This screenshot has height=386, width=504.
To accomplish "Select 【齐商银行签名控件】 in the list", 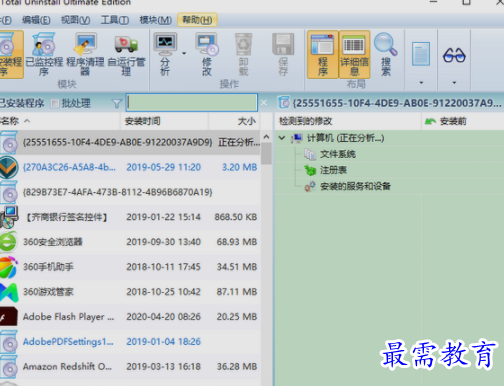I will point(130,217).
